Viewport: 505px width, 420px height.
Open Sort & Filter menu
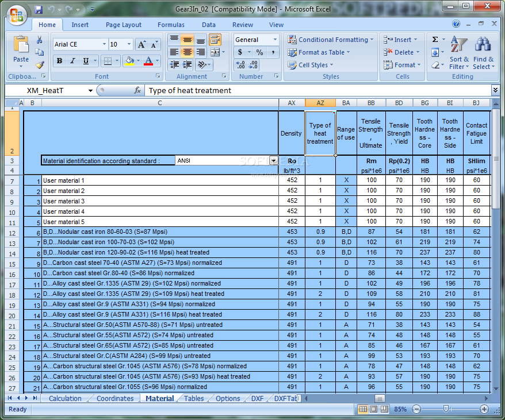pyautogui.click(x=459, y=53)
